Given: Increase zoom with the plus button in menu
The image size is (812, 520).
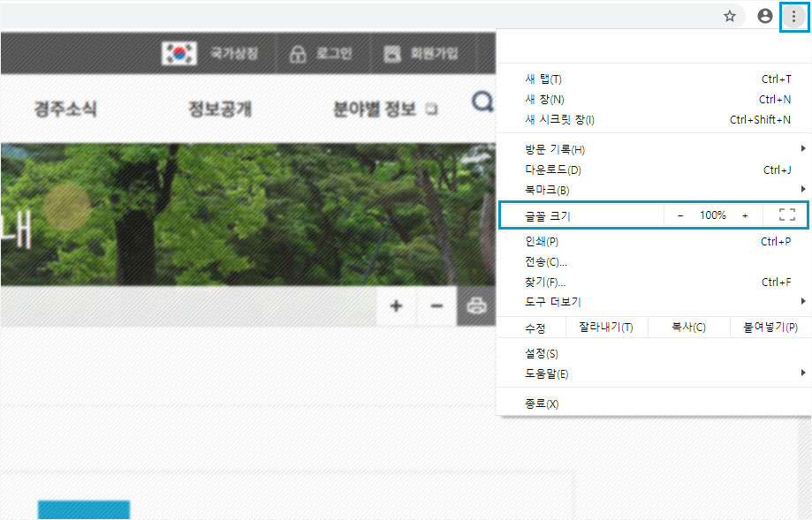Looking at the screenshot, I should pos(745,215).
